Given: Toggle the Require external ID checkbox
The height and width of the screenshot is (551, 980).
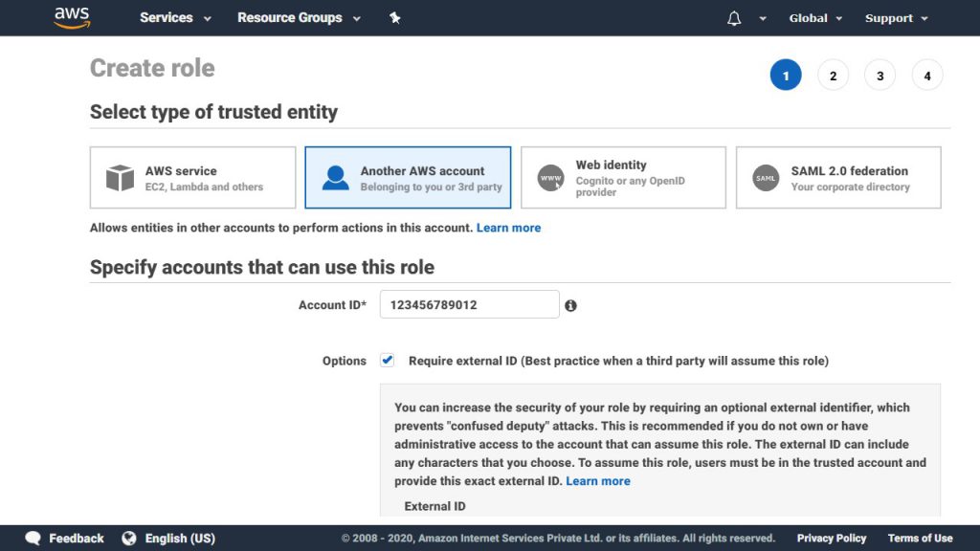Looking at the screenshot, I should pos(388,360).
